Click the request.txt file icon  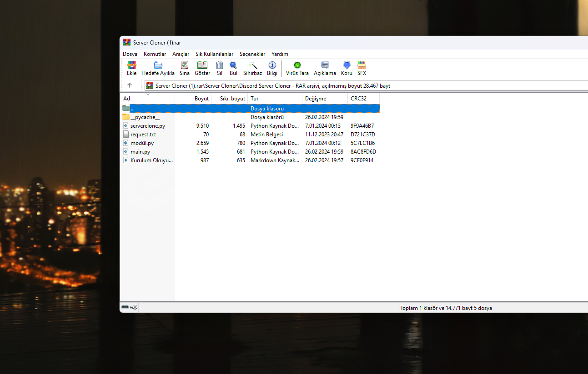[x=126, y=134]
